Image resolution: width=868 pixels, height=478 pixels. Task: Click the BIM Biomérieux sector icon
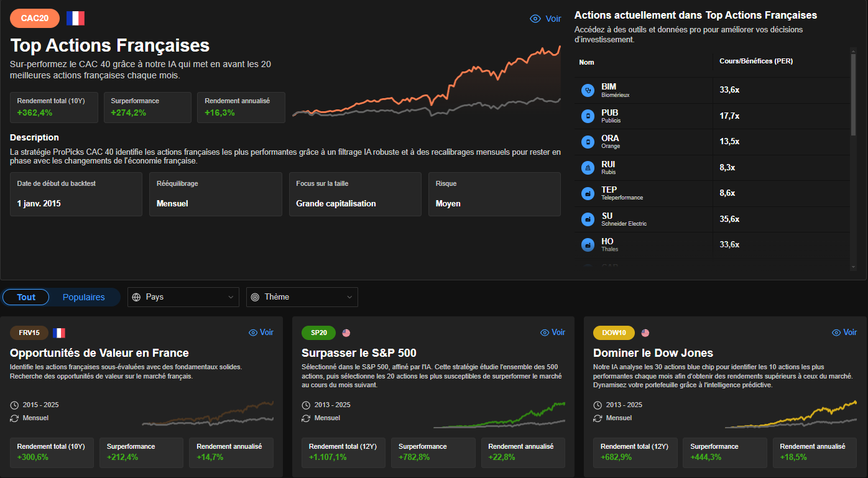pos(588,91)
